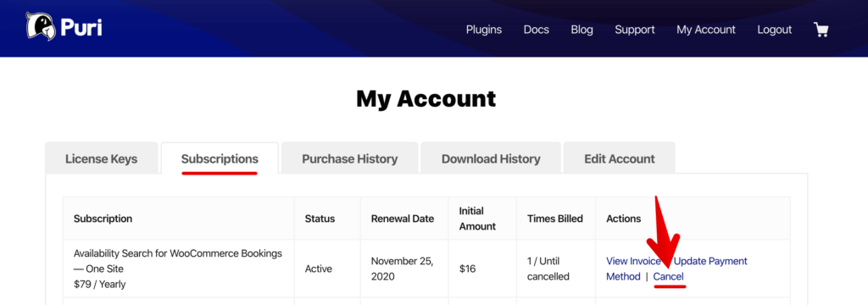Click the Puri brand name text

coord(81,28)
